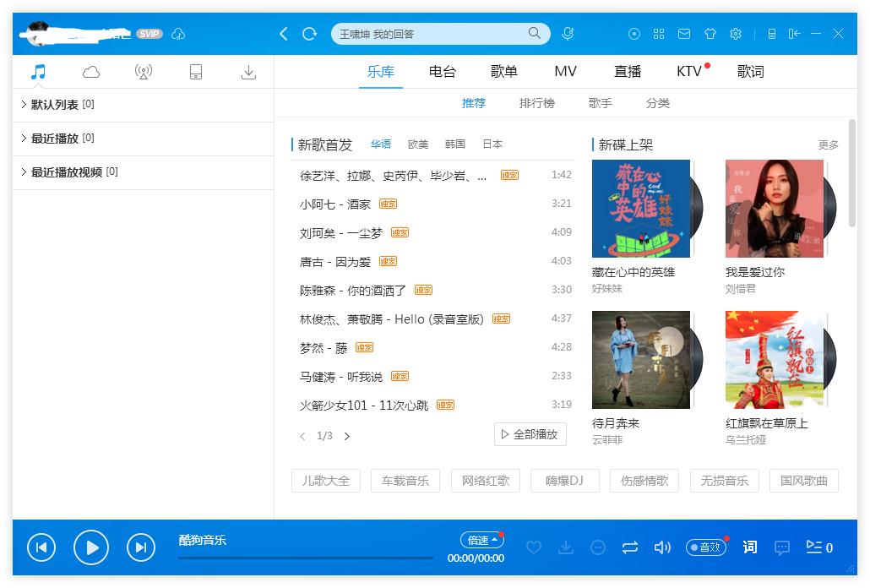Open the skin/theme clothing icon

[710, 34]
